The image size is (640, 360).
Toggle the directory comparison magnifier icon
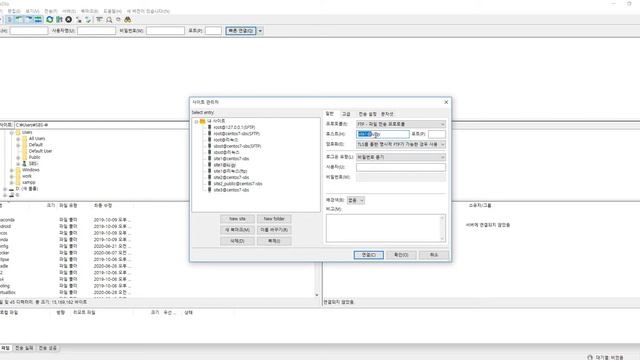coord(109,20)
